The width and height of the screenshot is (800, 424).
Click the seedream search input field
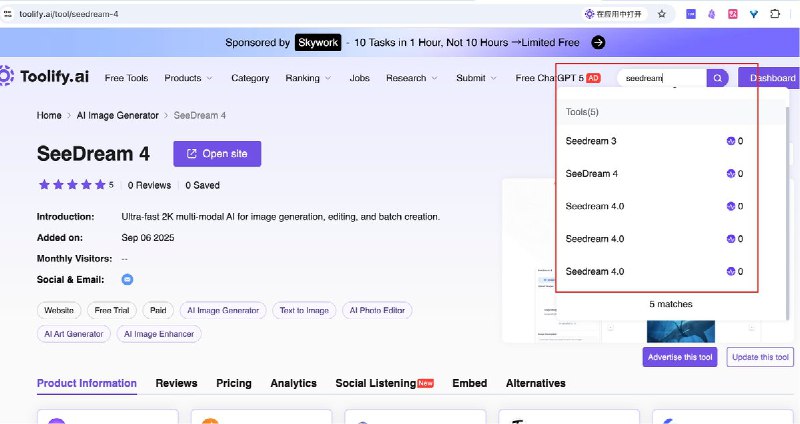[x=662, y=78]
